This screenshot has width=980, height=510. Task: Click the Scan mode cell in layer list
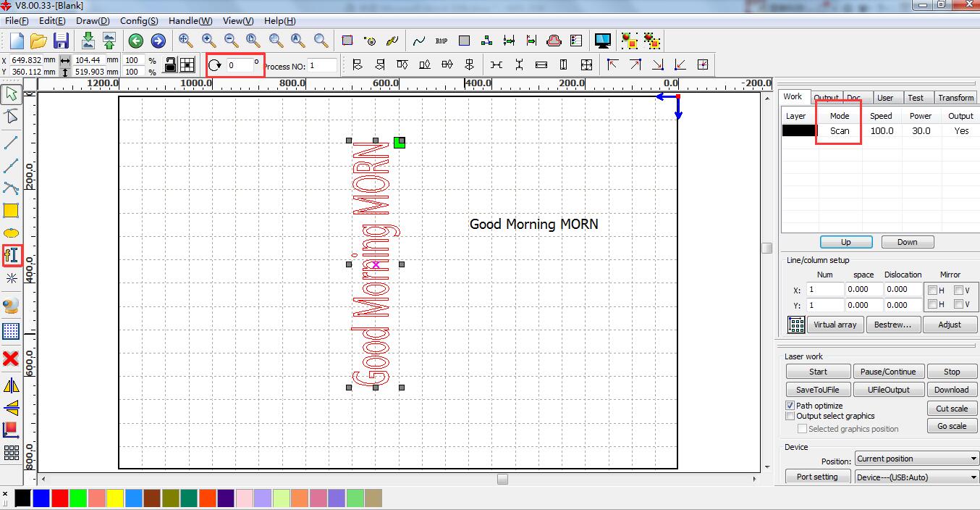(840, 131)
